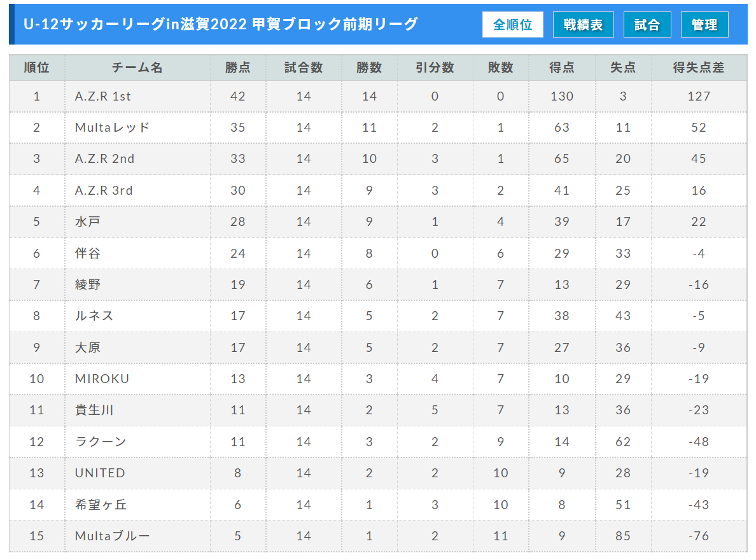Click the 勝点 column header
Viewport: 756px width, 560px height.
pos(238,67)
